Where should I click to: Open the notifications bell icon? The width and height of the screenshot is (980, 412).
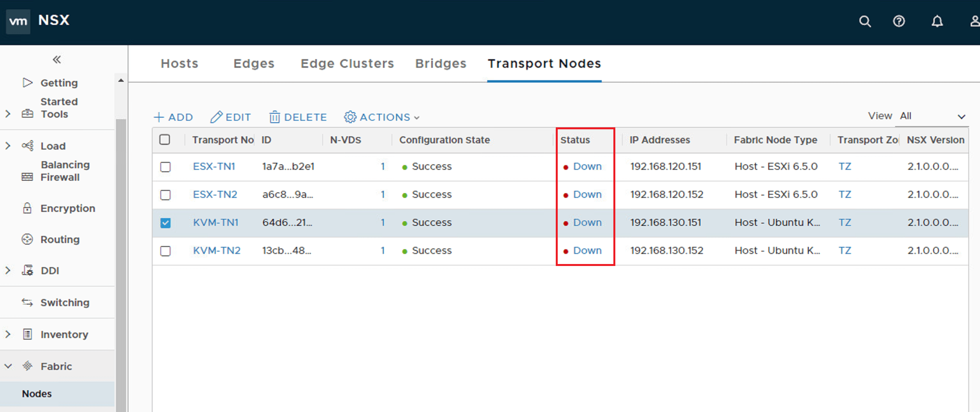pyautogui.click(x=937, y=21)
